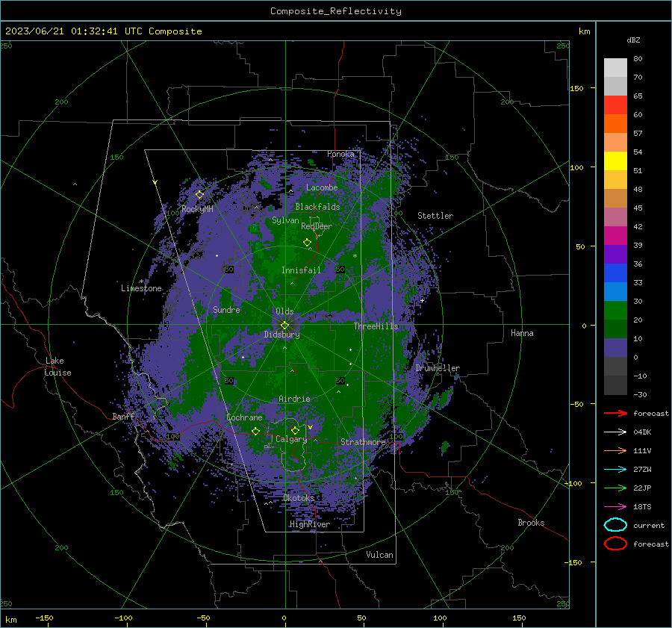Select the blue 33-36 dBZ color swatch
The image size is (672, 628).
coord(615,273)
